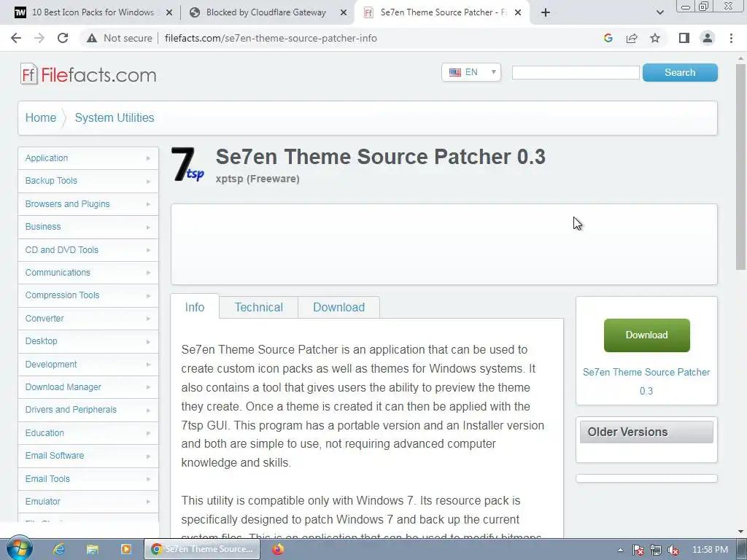Click the scrollbar down arrow

[741, 532]
